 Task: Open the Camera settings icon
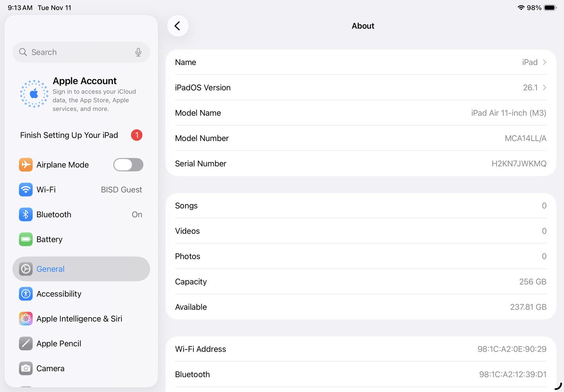pyautogui.click(x=26, y=368)
